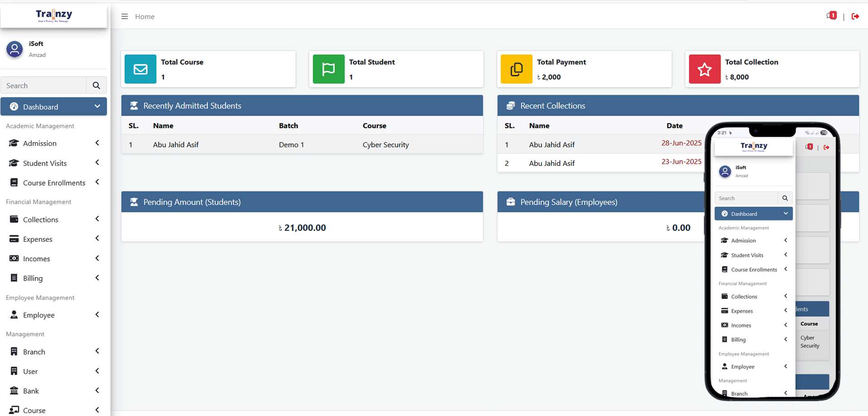Select the Total Course envelope icon

click(x=141, y=69)
